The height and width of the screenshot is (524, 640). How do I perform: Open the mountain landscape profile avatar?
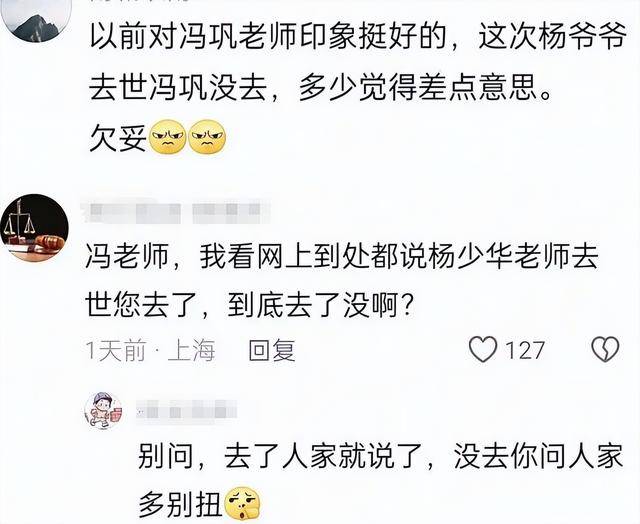(36, 20)
